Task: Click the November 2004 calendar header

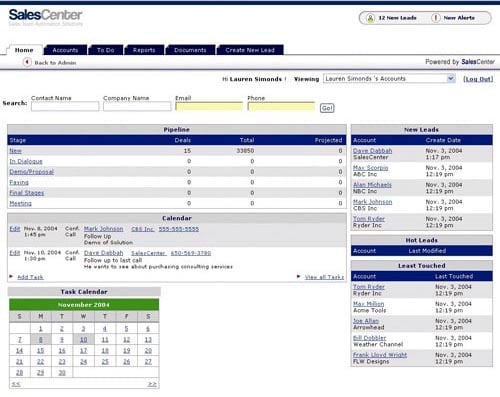Action: pos(84,305)
